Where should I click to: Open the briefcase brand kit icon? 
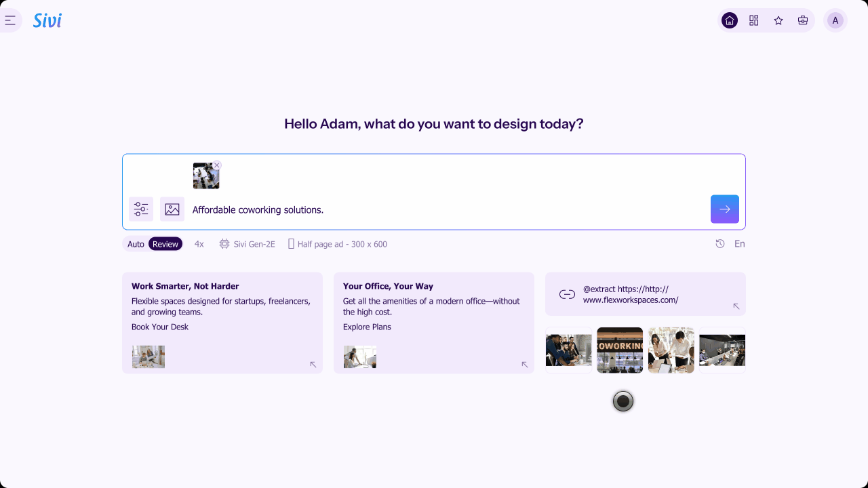(x=803, y=20)
